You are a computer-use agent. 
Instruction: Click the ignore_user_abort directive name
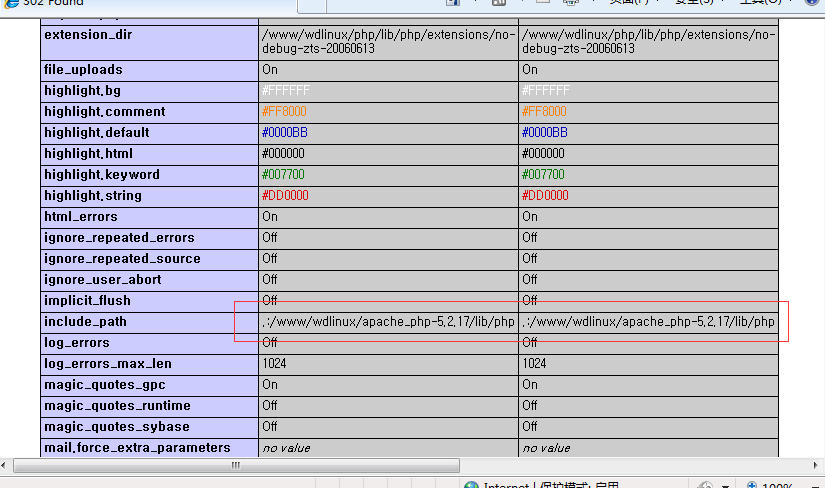(x=103, y=280)
